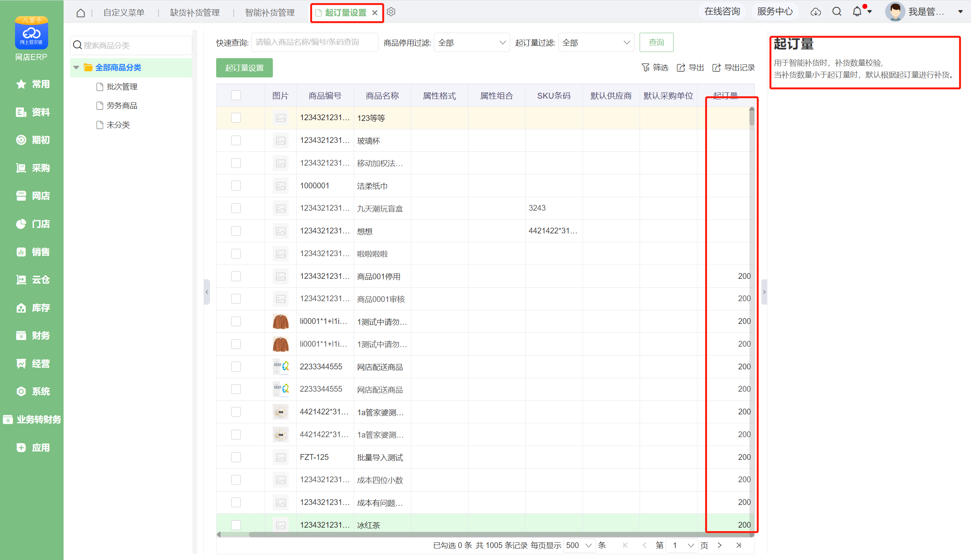The width and height of the screenshot is (971, 560).
Task: Click the home icon in tab bar
Action: click(x=81, y=13)
